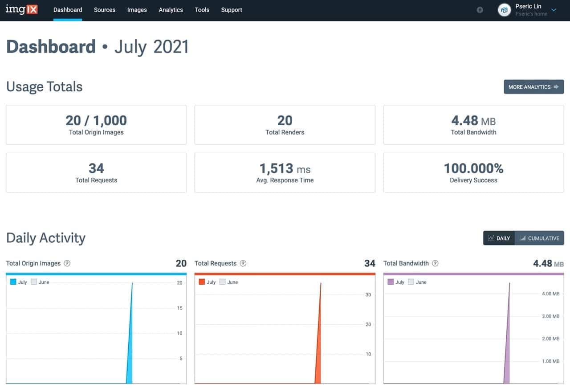Toggle June series in Total Bandwidth chart
Viewport: 570px width, 392px height.
417,282
